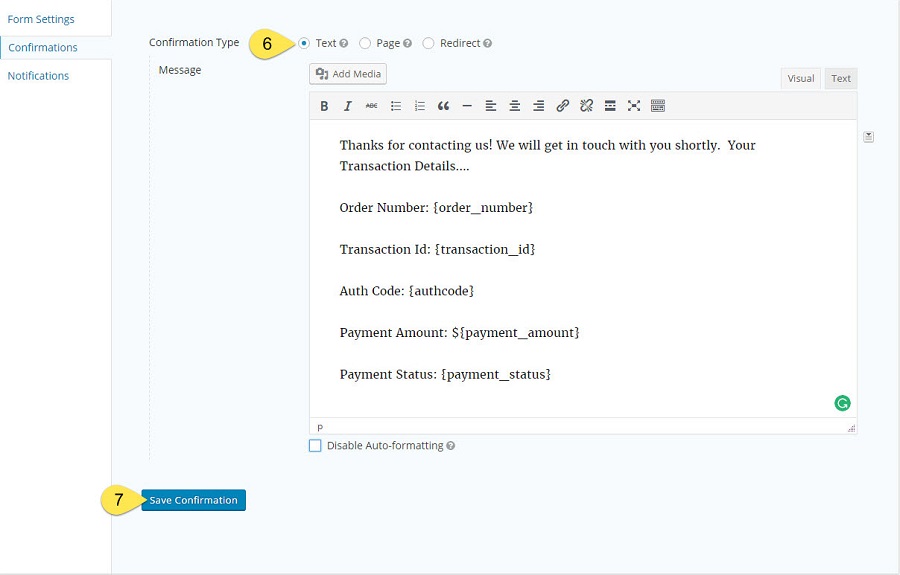Enable Disable Auto-formatting checkbox
900x575 pixels.
pos(315,446)
